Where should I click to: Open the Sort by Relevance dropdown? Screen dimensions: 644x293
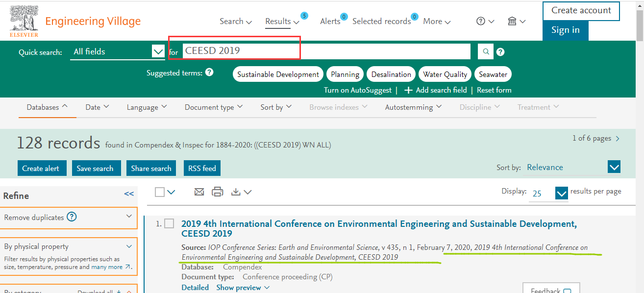tap(614, 167)
